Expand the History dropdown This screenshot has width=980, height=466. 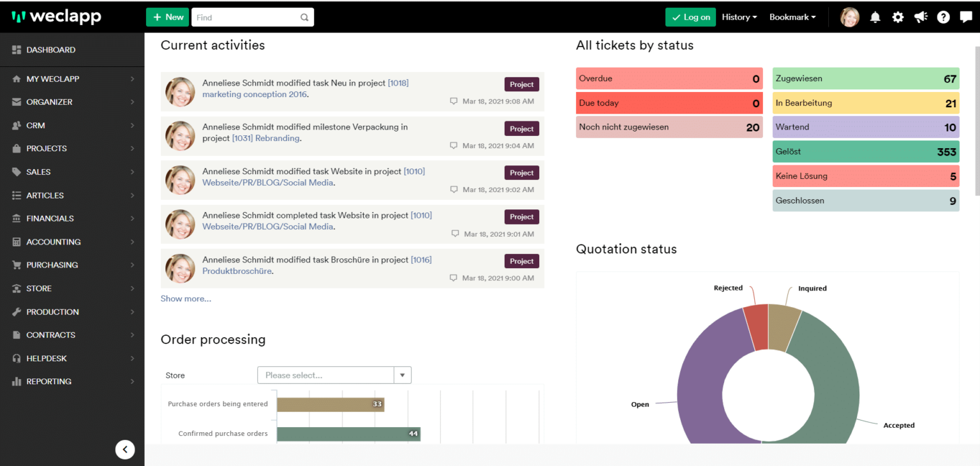coord(739,17)
